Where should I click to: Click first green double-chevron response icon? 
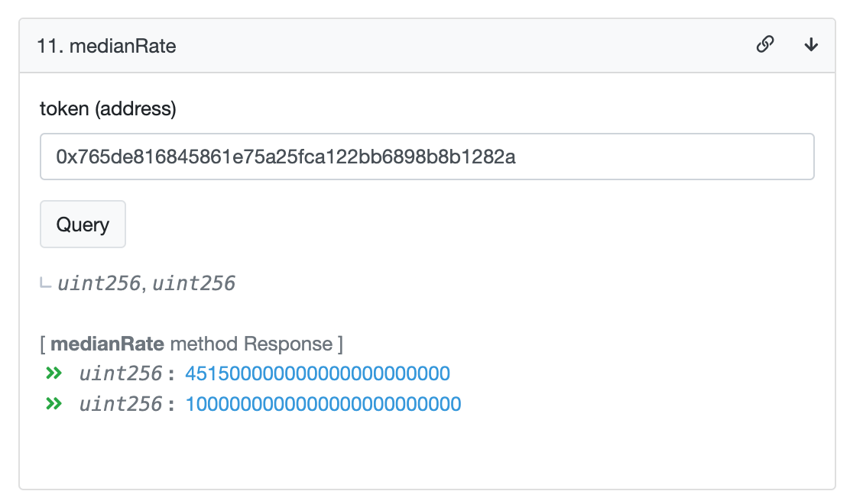click(x=54, y=373)
